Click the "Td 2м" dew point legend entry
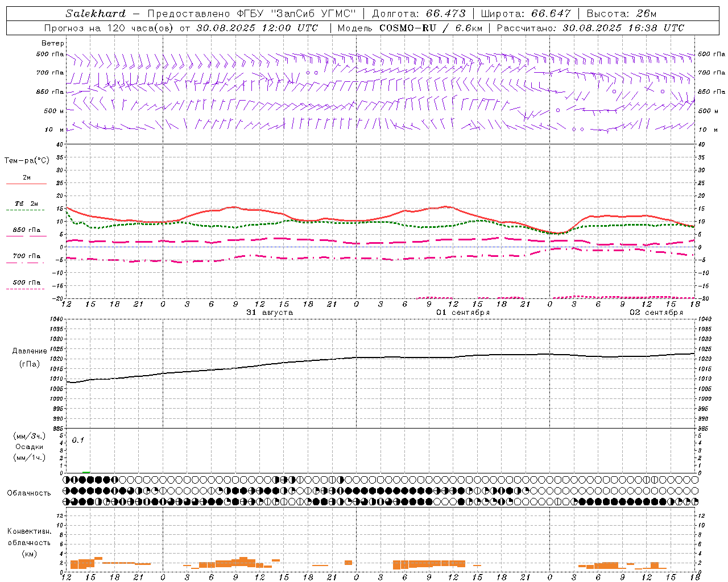The width and height of the screenshot is (728, 582). 27,203
